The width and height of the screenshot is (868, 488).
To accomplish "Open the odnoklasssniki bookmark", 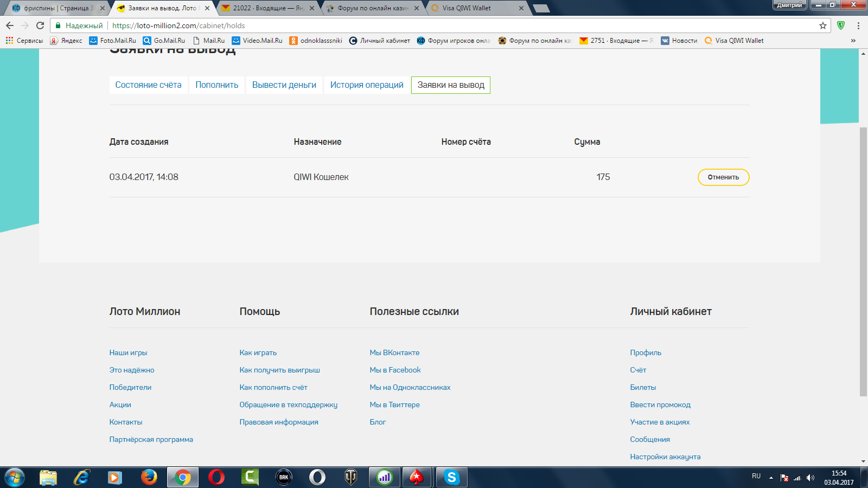I will coord(316,41).
